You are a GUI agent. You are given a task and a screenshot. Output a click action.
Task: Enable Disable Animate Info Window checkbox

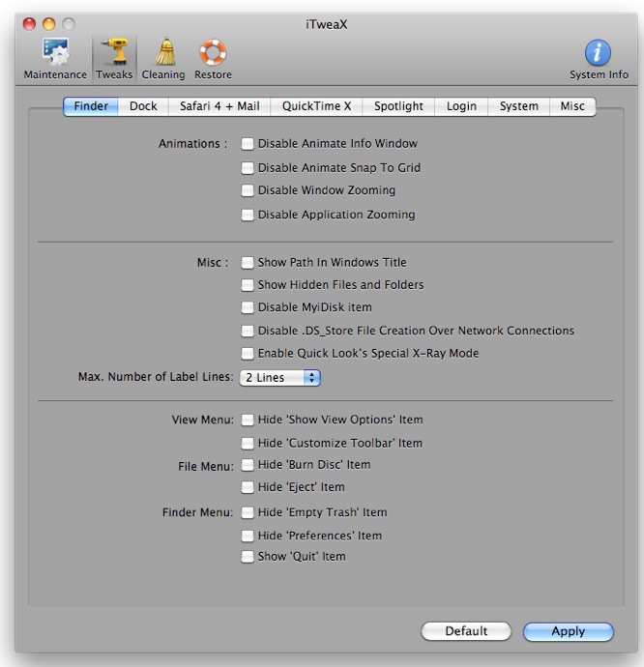point(248,144)
